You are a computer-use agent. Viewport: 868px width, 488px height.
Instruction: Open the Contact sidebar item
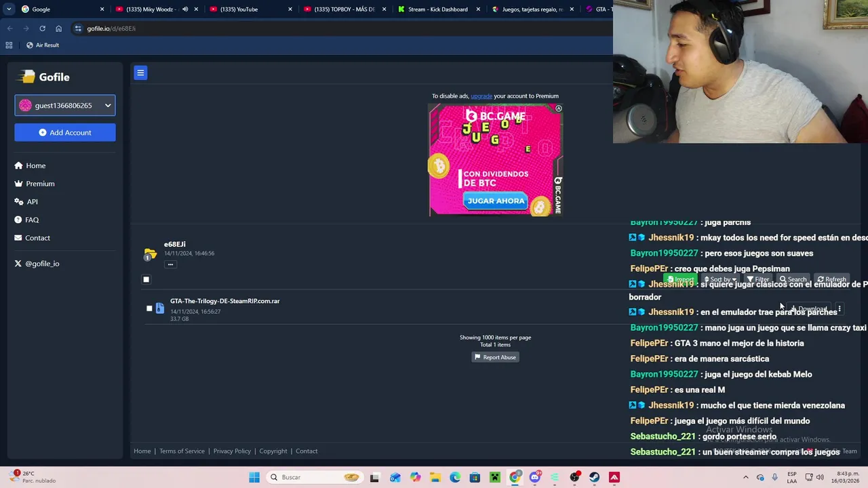(x=33, y=238)
